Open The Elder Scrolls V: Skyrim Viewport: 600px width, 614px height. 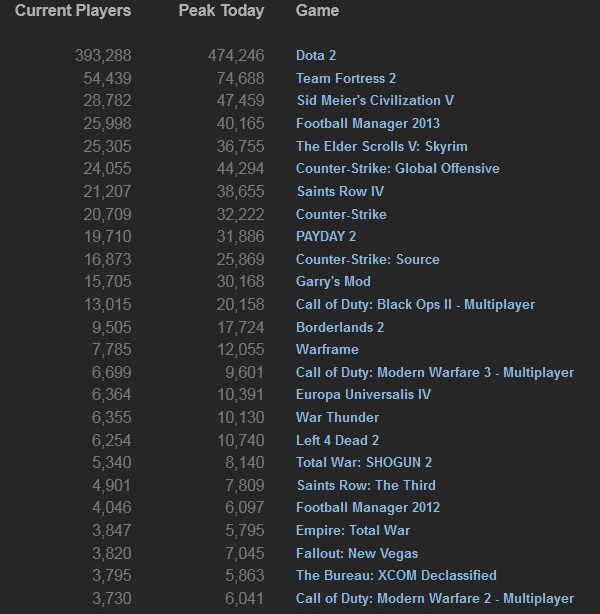point(381,146)
